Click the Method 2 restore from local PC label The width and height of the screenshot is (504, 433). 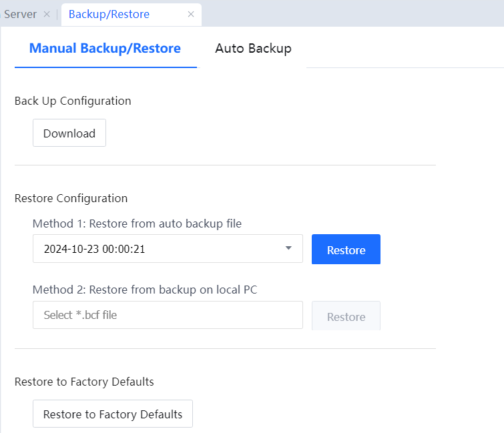click(144, 290)
